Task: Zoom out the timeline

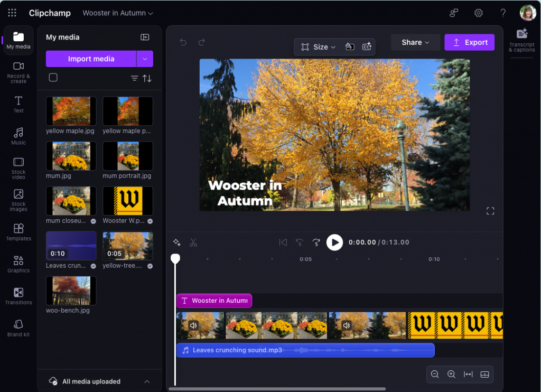Action: [435, 375]
